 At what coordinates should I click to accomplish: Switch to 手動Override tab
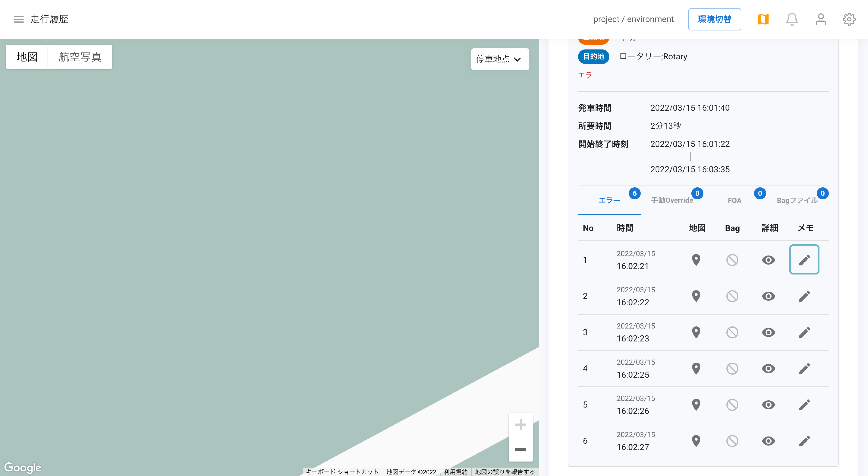[x=672, y=200]
